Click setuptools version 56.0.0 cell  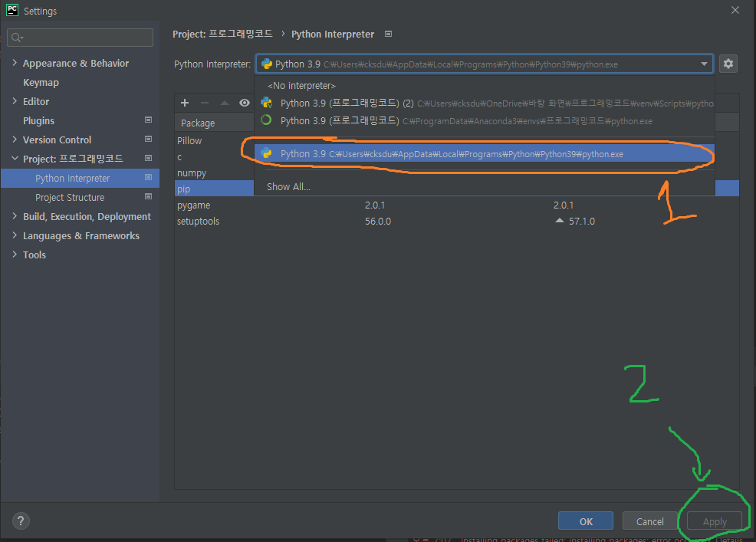(377, 222)
